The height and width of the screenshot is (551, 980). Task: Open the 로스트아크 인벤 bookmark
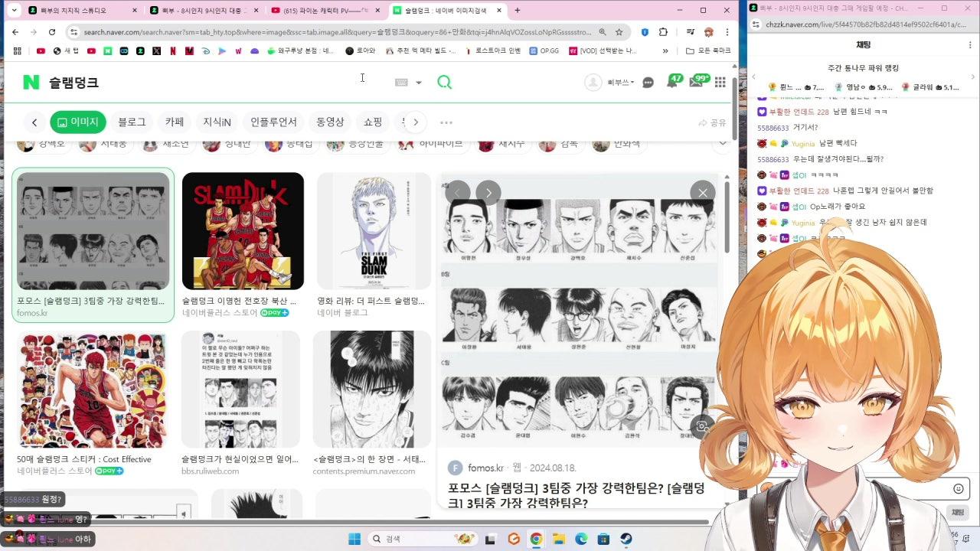coord(492,51)
